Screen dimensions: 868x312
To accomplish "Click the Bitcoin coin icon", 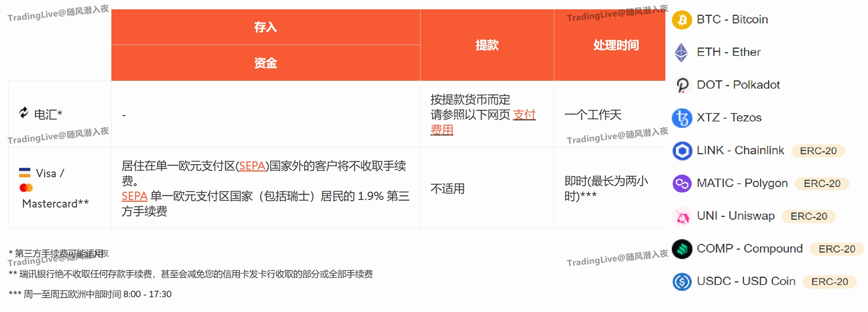I will click(682, 20).
